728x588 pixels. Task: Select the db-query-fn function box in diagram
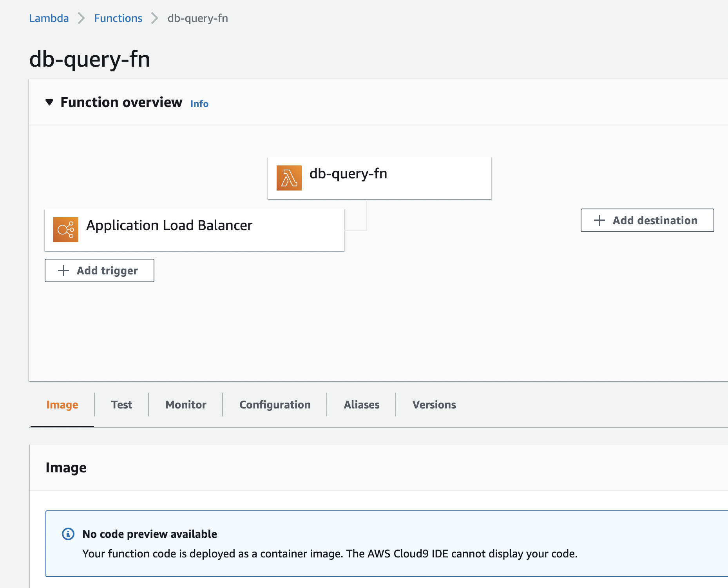380,178
